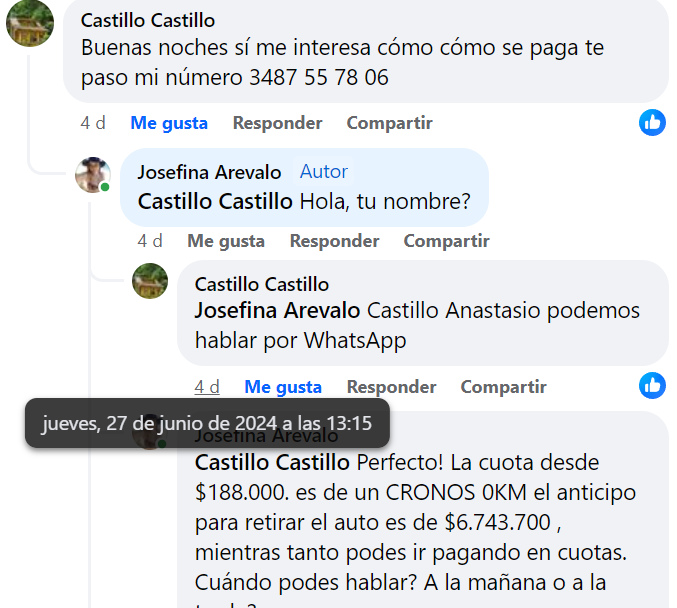The image size is (677, 608).
Task: Click Me gusta under the phone number comment
Action: 169,123
